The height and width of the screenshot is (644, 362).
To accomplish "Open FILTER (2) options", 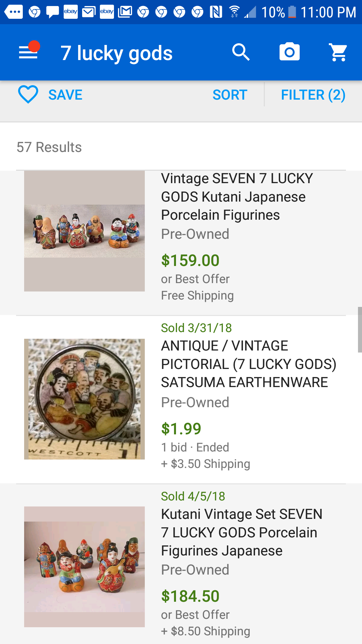I will coord(313,95).
